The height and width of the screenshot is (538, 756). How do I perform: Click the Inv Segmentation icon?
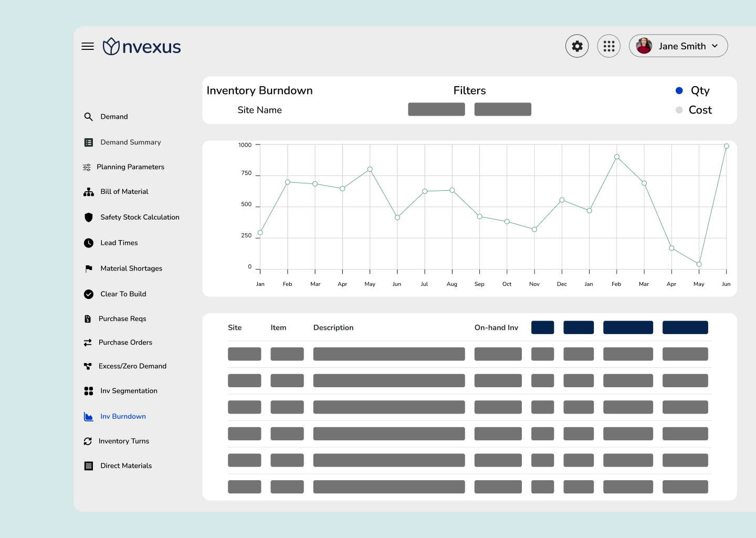(89, 391)
